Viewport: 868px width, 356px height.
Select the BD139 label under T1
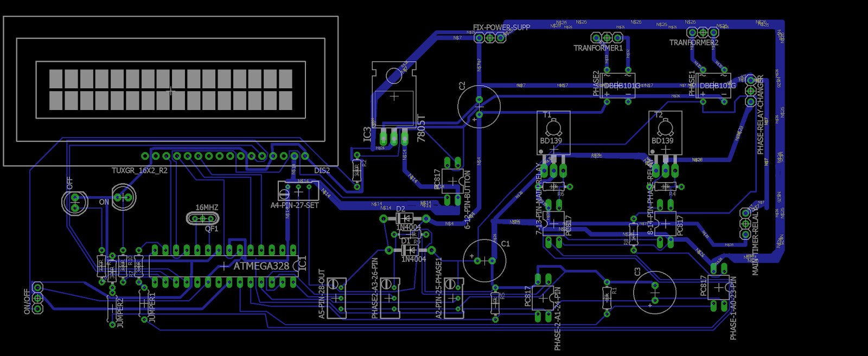(551, 140)
